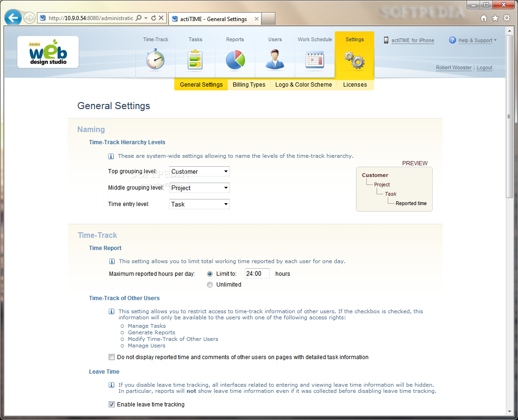
Task: Switch to Billing Types tab
Action: pyautogui.click(x=249, y=85)
